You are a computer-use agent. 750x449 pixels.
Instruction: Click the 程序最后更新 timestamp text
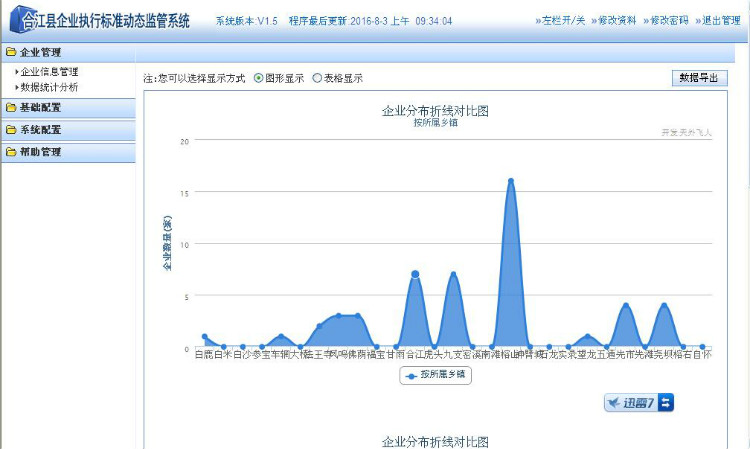click(x=370, y=21)
